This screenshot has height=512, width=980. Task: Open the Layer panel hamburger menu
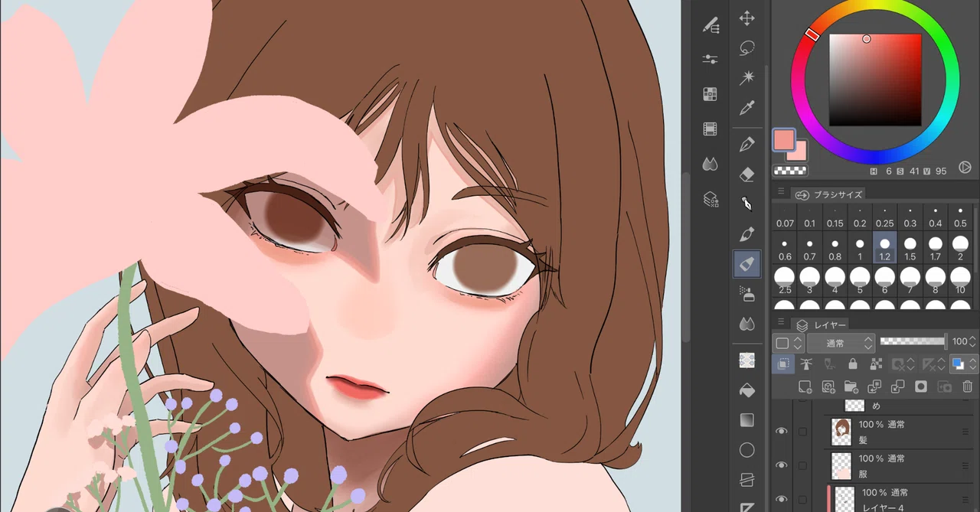[781, 321]
